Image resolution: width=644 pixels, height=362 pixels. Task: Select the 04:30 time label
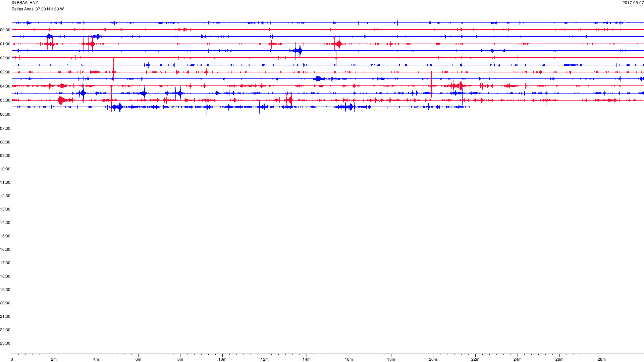(5, 86)
